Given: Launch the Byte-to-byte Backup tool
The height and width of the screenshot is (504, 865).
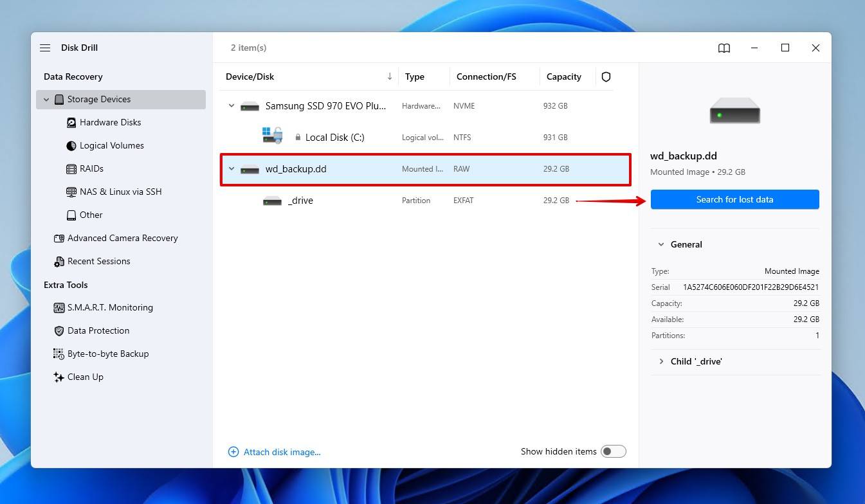Looking at the screenshot, I should [107, 354].
